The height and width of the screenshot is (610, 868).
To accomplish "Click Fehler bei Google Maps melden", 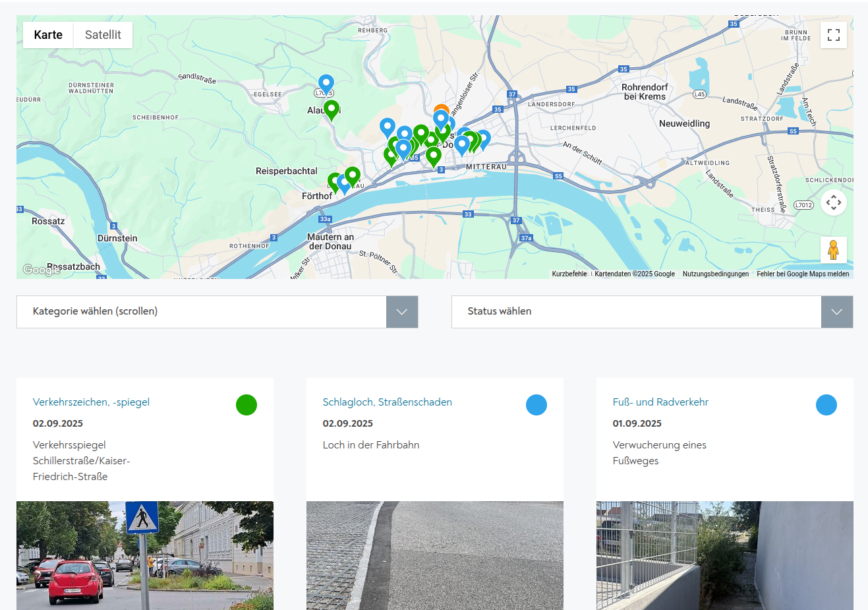I will [x=803, y=274].
